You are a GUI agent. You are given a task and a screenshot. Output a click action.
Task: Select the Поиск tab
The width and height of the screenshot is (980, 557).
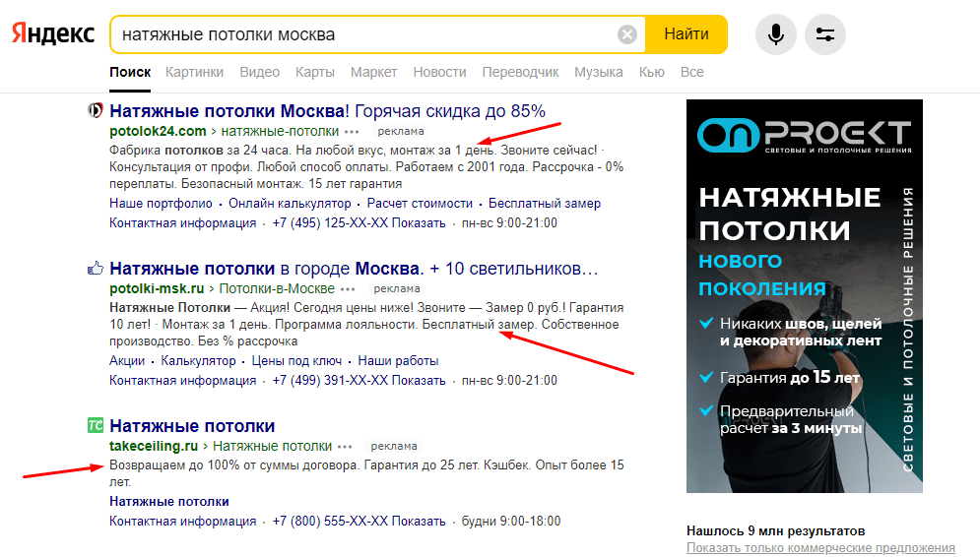tap(130, 73)
